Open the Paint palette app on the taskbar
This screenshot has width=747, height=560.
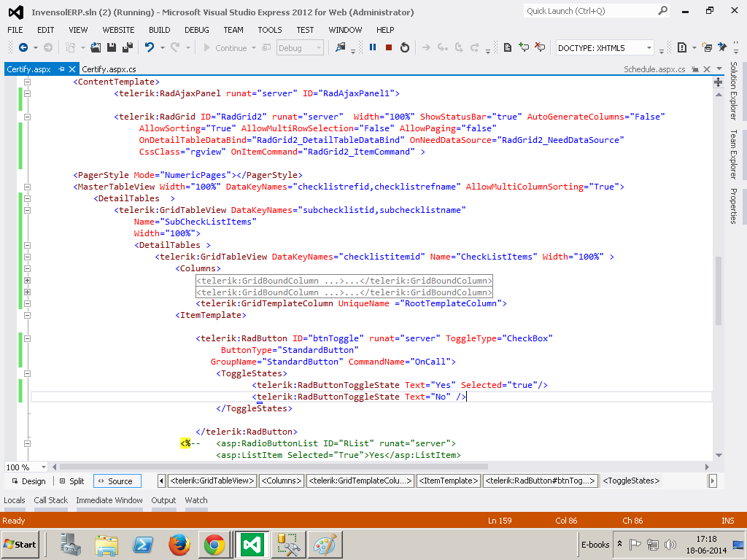[325, 545]
